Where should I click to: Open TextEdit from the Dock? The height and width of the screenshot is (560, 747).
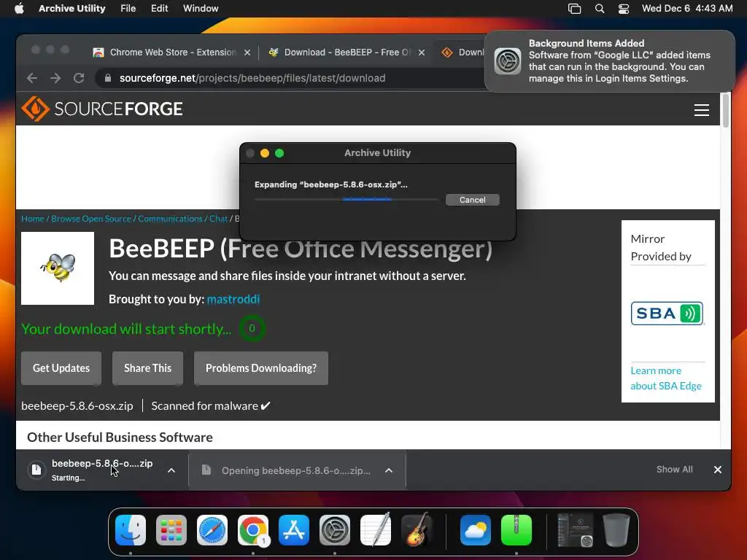coord(376,530)
